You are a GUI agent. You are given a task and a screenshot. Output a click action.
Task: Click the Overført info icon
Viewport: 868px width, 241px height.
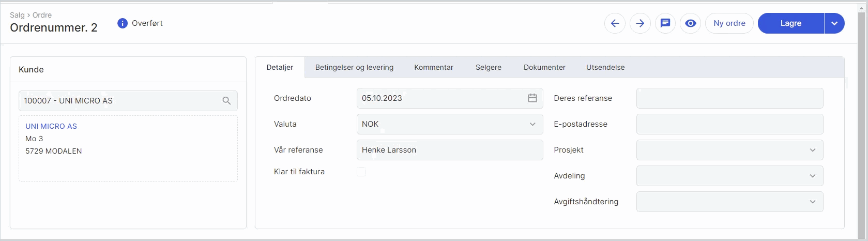123,23
